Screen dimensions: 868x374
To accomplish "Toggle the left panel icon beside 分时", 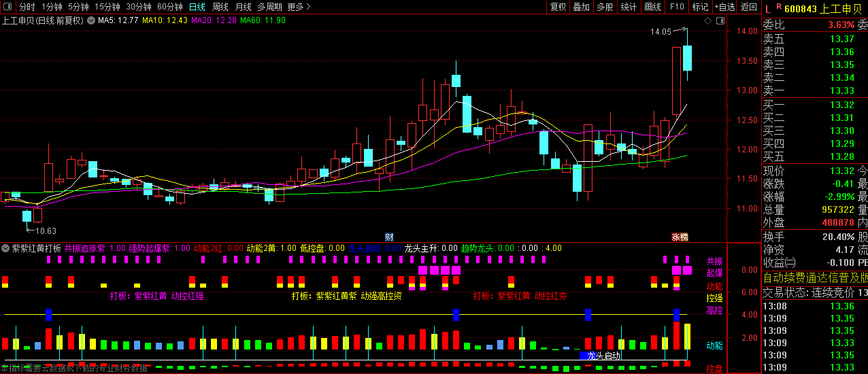I will [8, 7].
